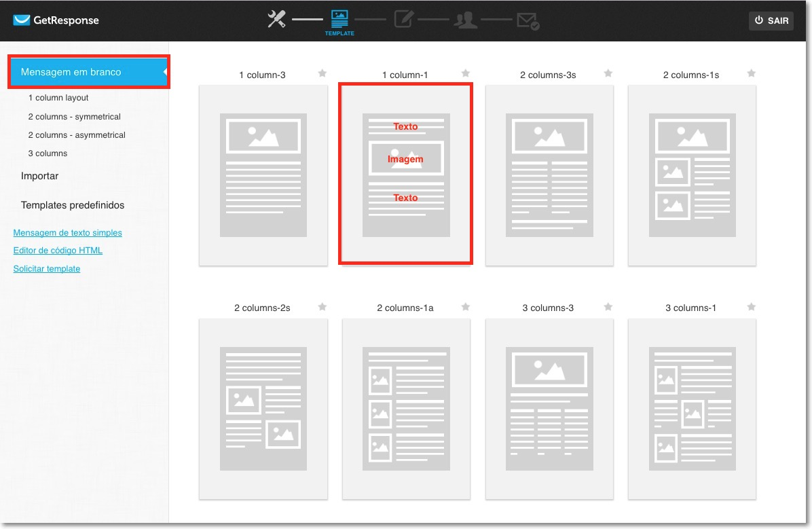Click the '1 column-3' title text

(x=262, y=75)
